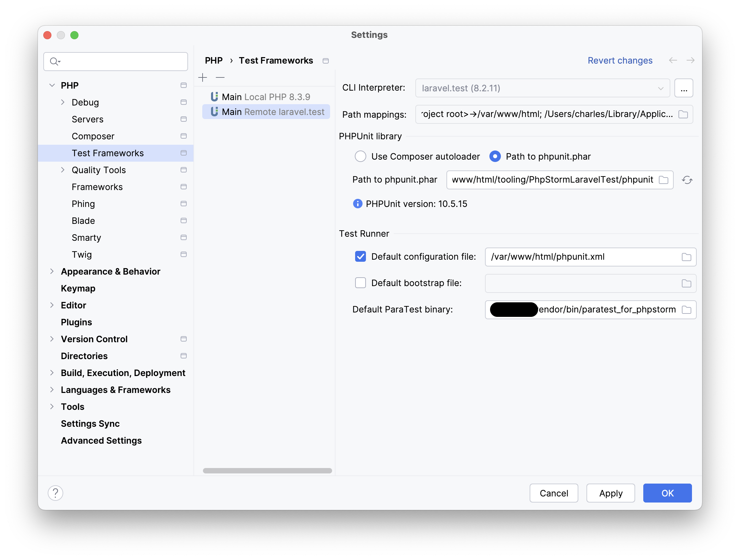Screen dimensions: 740x560
Task: Browse for default bootstrap file
Action: pos(687,283)
